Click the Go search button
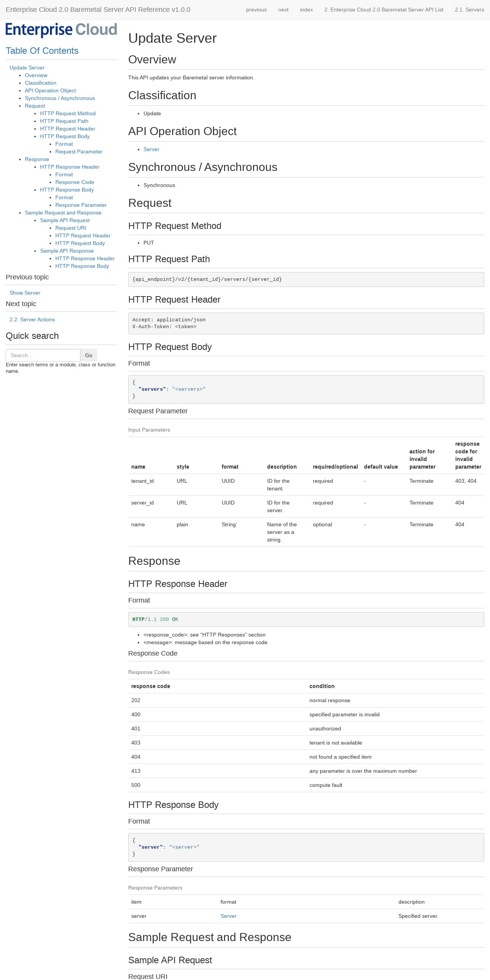 [x=89, y=355]
